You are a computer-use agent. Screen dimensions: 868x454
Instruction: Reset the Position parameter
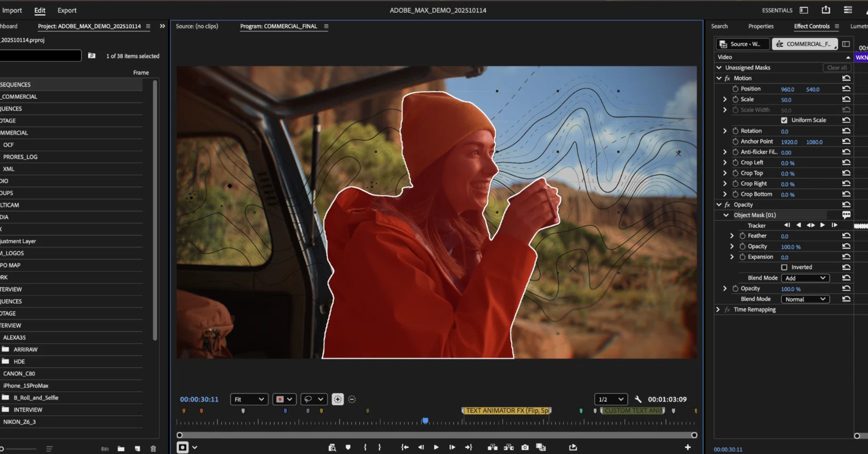coord(846,89)
